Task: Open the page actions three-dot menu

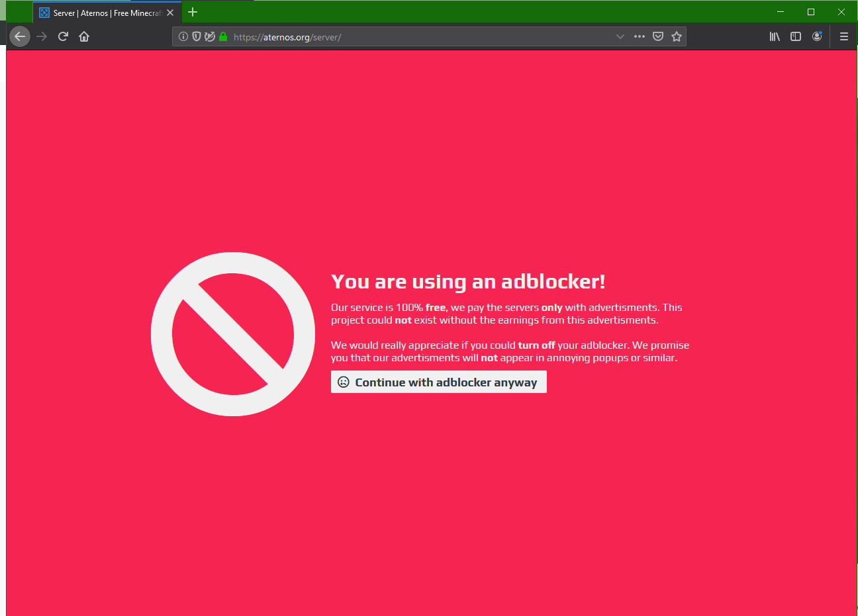Action: 639,36
